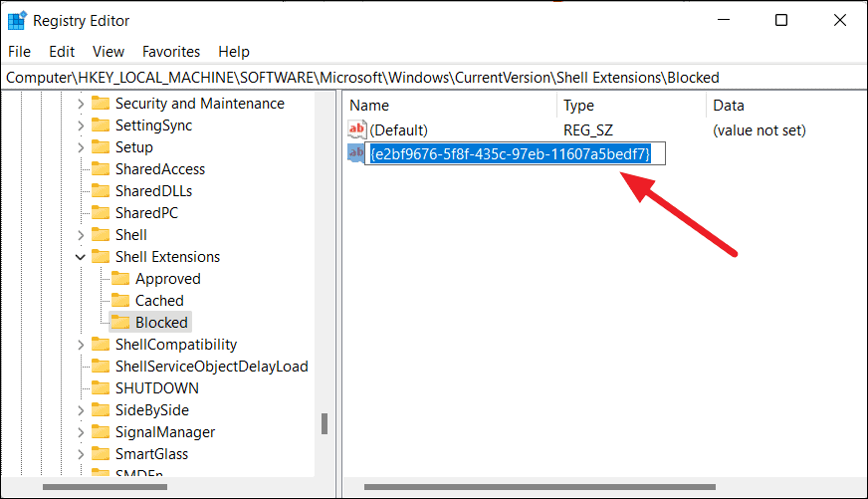Image resolution: width=868 pixels, height=499 pixels.
Task: Click inside the value name edit box
Action: coord(515,153)
